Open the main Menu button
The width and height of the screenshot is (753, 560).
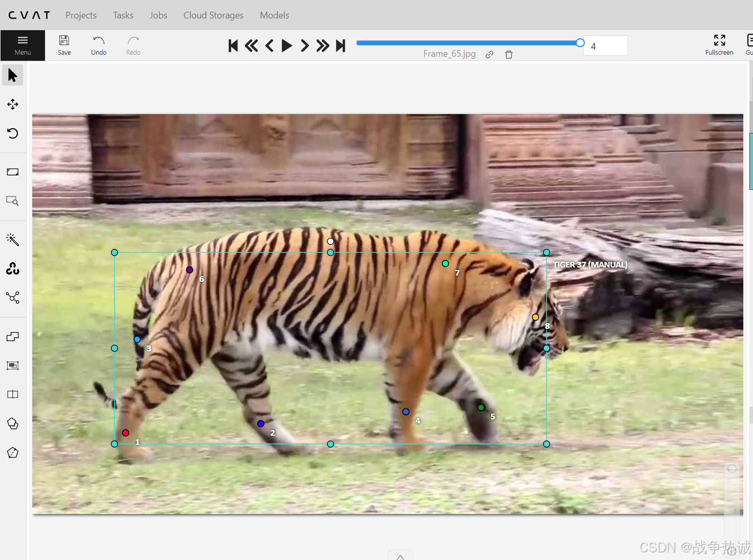[x=22, y=45]
